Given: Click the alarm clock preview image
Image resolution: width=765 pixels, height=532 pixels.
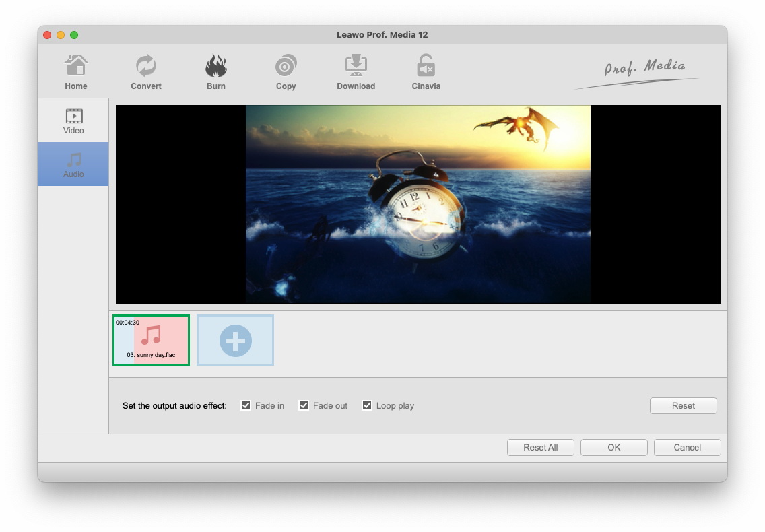Looking at the screenshot, I should click(x=418, y=204).
